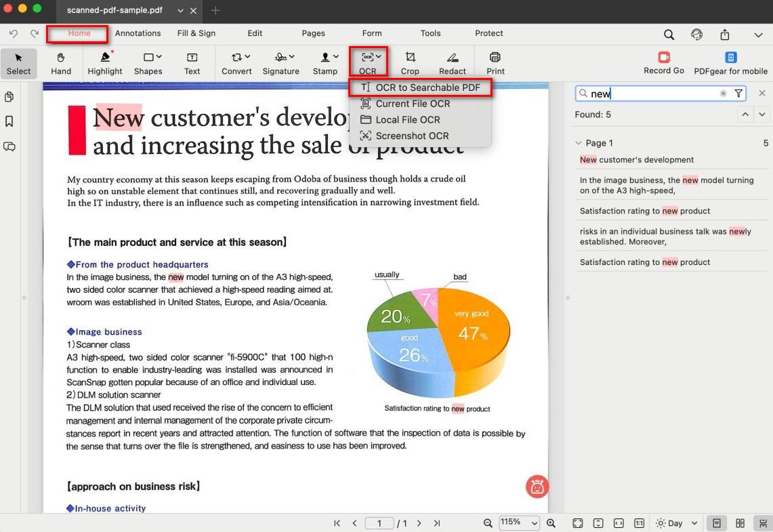Select Current File OCR option
The image size is (773, 532).
[413, 104]
